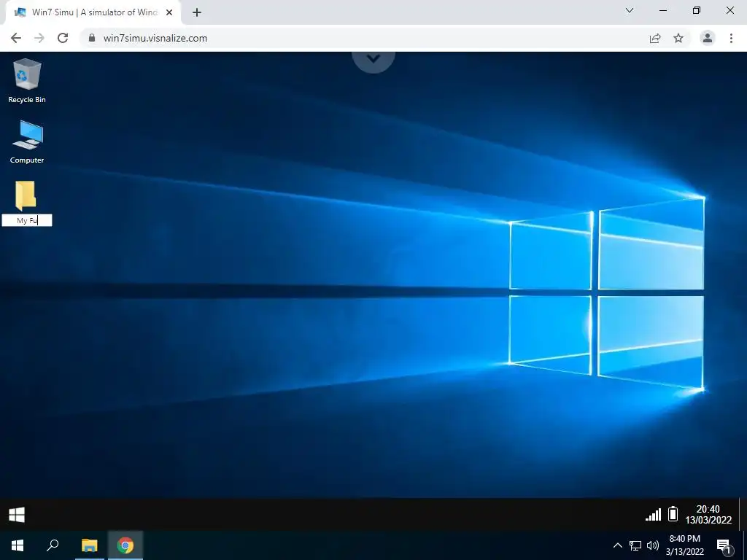747x560 pixels.
Task: Open the volume control in the tray
Action: [x=653, y=545]
